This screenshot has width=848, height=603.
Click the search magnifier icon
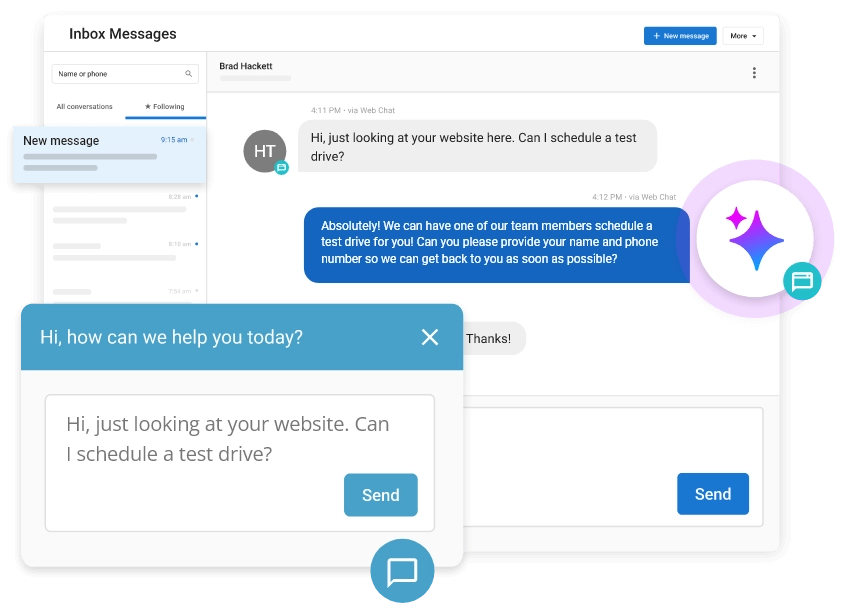point(188,73)
